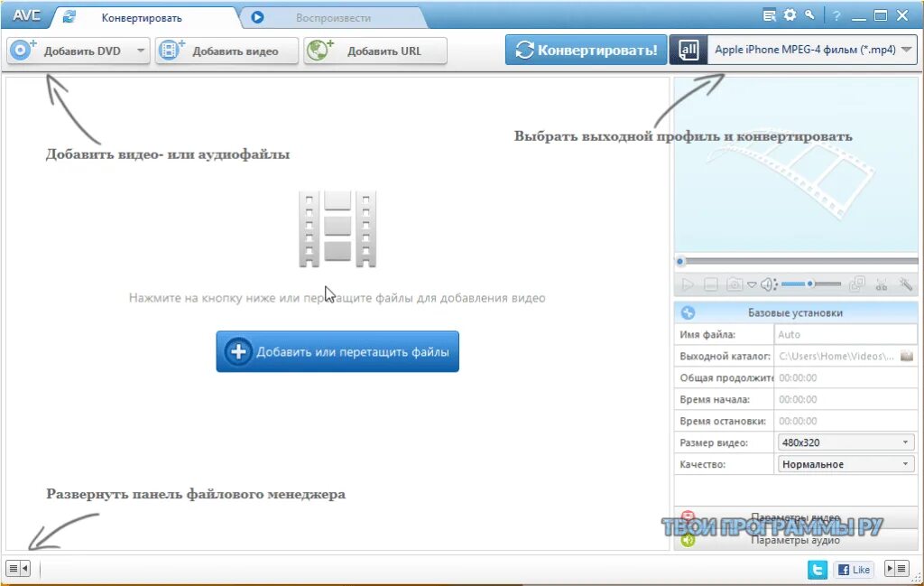
Task: Click the green audio parameters speaker icon
Action: click(x=688, y=539)
